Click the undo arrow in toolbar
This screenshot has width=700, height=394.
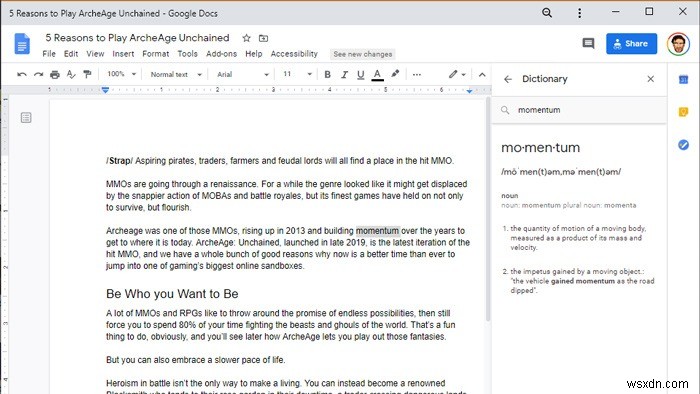[21, 75]
